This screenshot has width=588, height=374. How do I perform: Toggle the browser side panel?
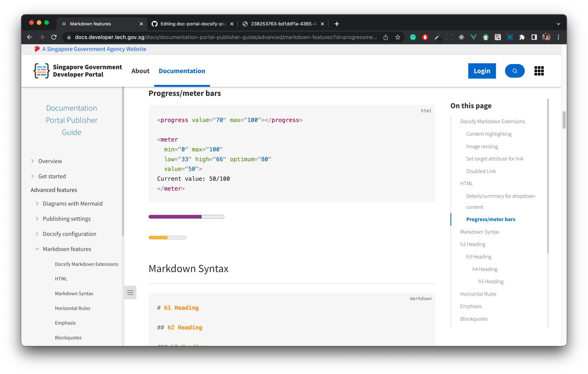pyautogui.click(x=534, y=37)
